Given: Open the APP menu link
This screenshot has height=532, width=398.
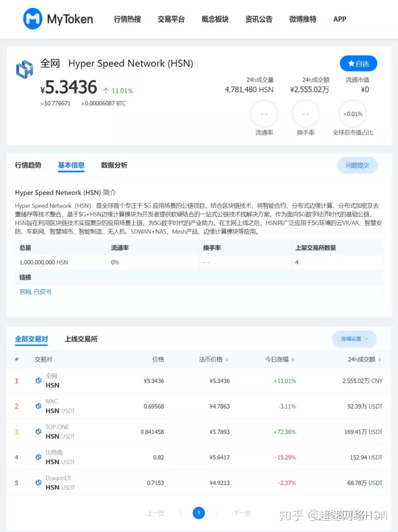Looking at the screenshot, I should coord(340,19).
